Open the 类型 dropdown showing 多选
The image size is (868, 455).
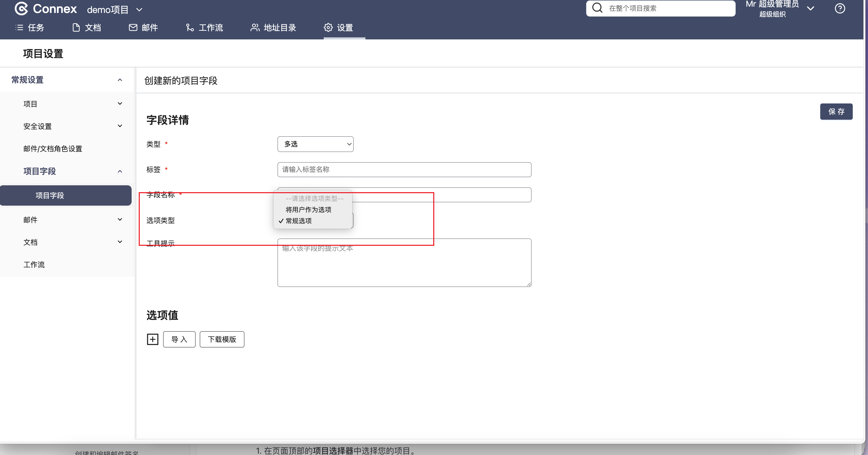pos(315,144)
